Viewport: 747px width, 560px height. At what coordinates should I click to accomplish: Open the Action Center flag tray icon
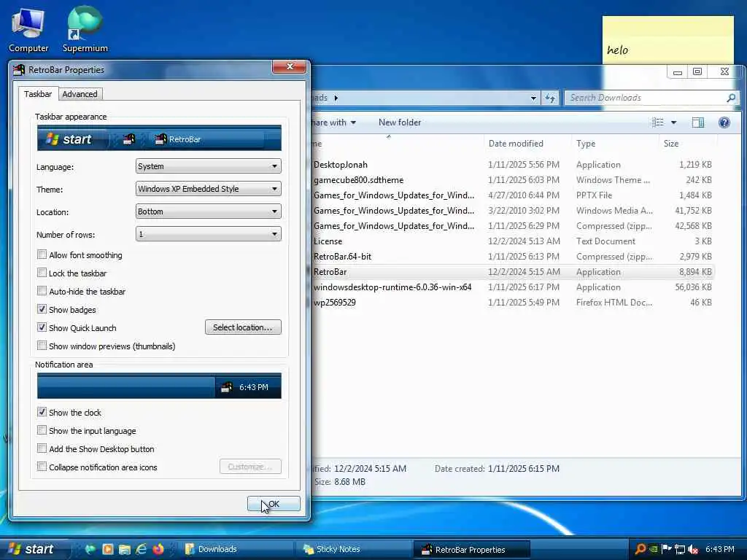(667, 549)
